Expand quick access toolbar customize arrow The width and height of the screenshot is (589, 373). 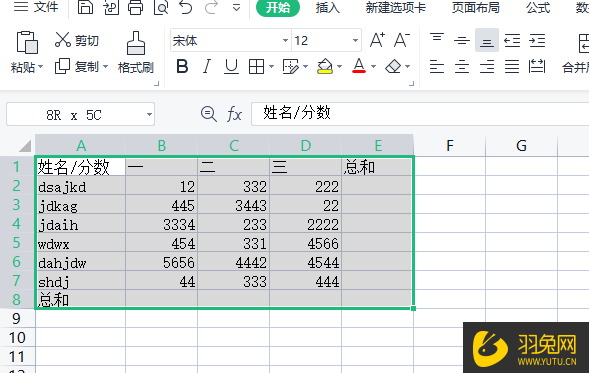point(236,7)
